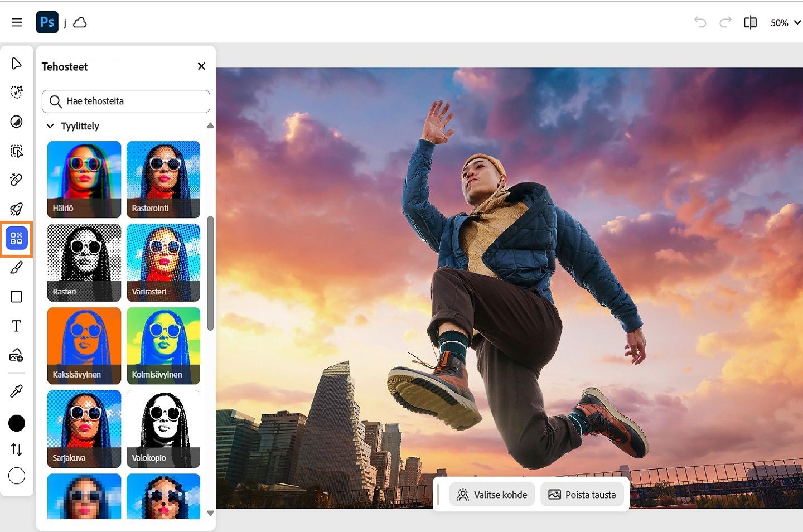Open the 50% zoom level dropdown

coord(785,22)
